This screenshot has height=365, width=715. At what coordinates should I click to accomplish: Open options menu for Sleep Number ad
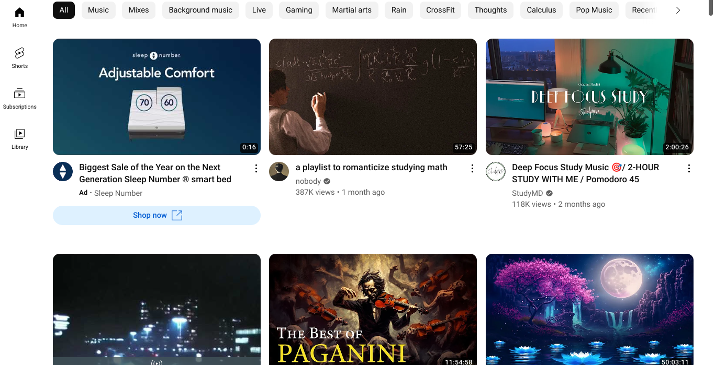pos(256,168)
